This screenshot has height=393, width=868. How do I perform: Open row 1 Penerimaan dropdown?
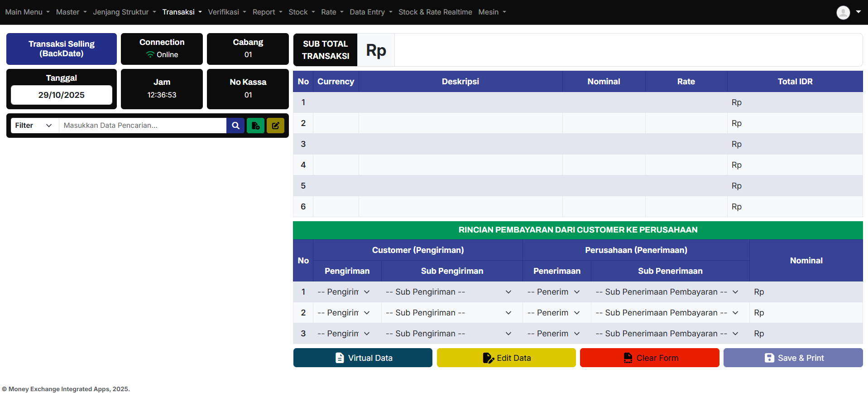point(553,292)
